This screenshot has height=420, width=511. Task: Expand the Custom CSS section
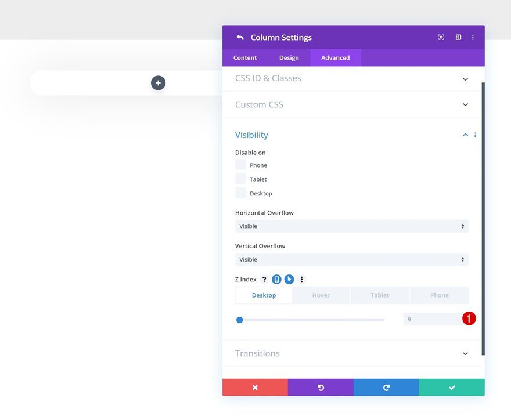(x=351, y=104)
